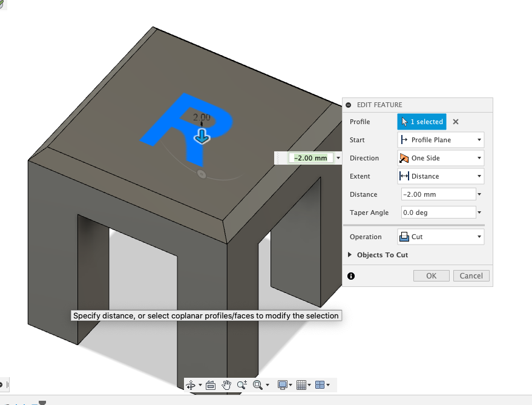The height and width of the screenshot is (405, 532).
Task: Click the blue extrude distance arrow manipulator
Action: pyautogui.click(x=202, y=136)
